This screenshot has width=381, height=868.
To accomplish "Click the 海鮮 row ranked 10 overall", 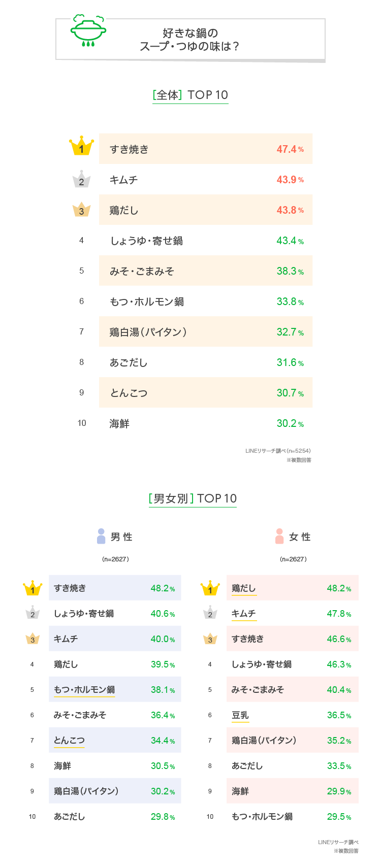I will tap(205, 423).
